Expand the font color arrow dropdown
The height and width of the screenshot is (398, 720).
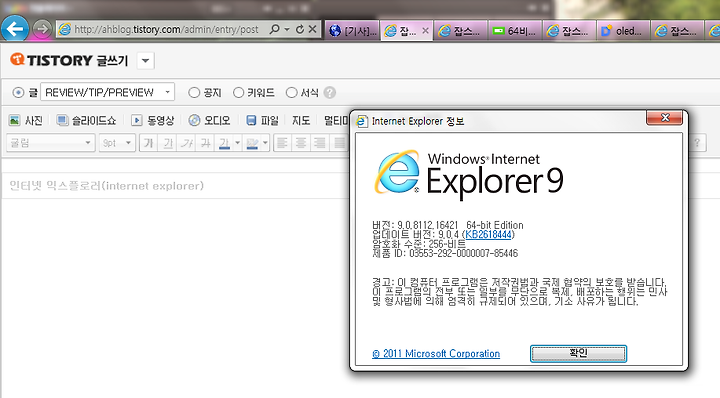pos(237,143)
